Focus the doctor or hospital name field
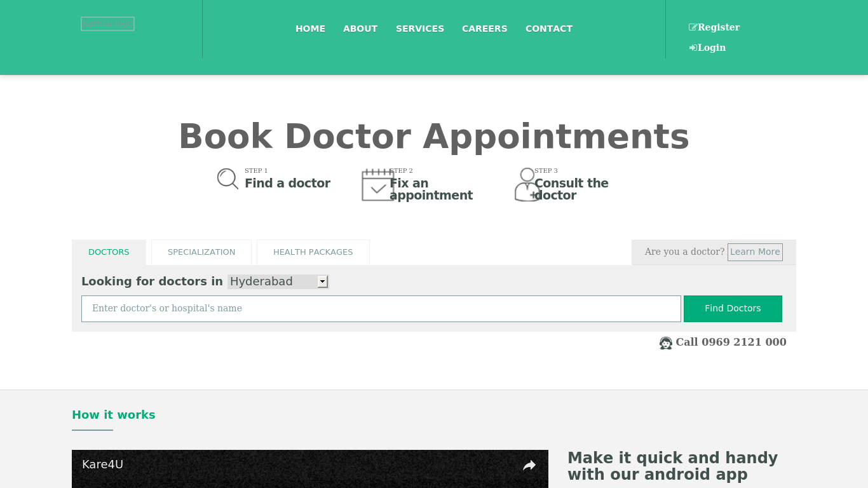This screenshot has height=488, width=868. click(x=381, y=309)
